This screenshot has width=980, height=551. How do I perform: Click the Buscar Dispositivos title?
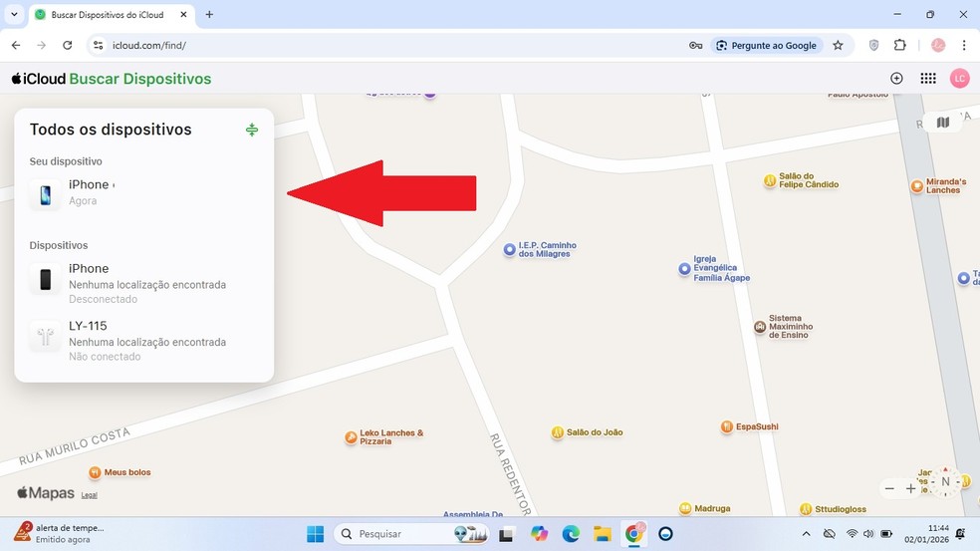(140, 79)
